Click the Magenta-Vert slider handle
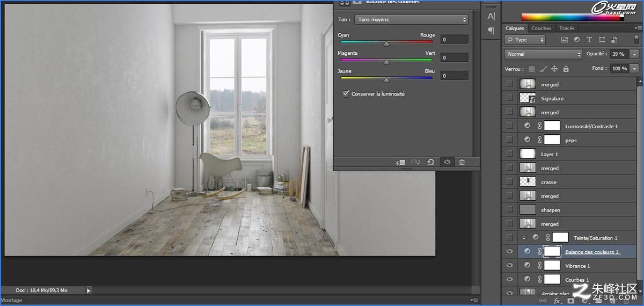 386,62
